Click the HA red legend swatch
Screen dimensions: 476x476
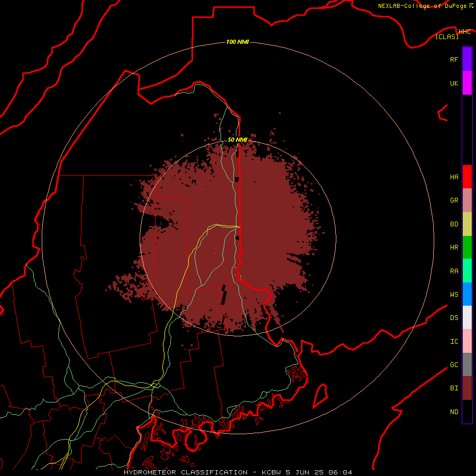[x=467, y=177]
